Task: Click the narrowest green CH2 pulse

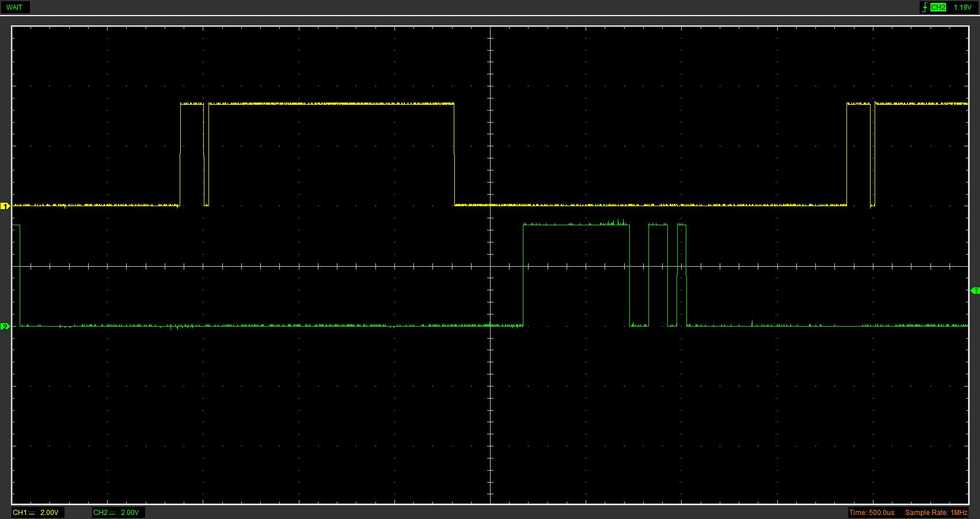Action: [x=682, y=225]
